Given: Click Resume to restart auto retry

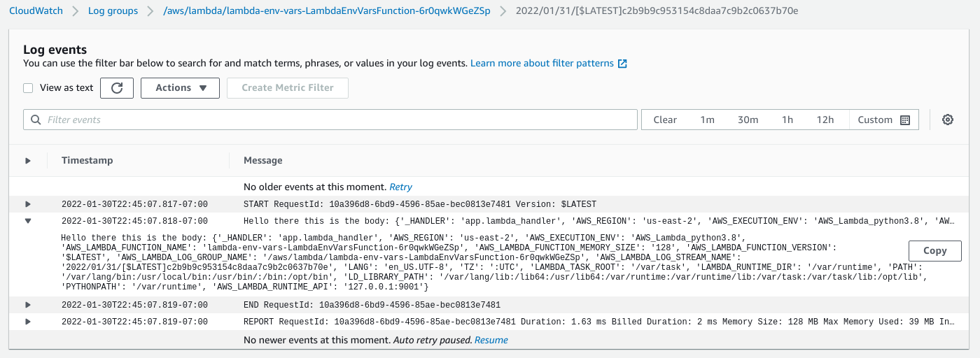Looking at the screenshot, I should click(491, 340).
